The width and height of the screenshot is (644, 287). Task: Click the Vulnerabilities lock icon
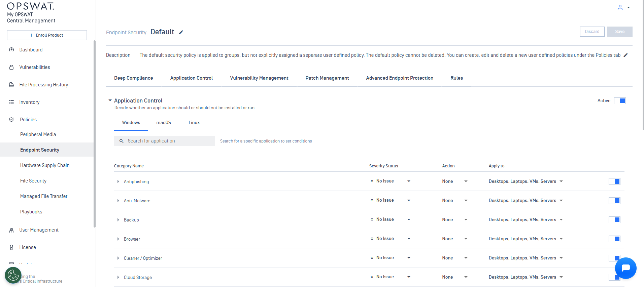pyautogui.click(x=11, y=67)
